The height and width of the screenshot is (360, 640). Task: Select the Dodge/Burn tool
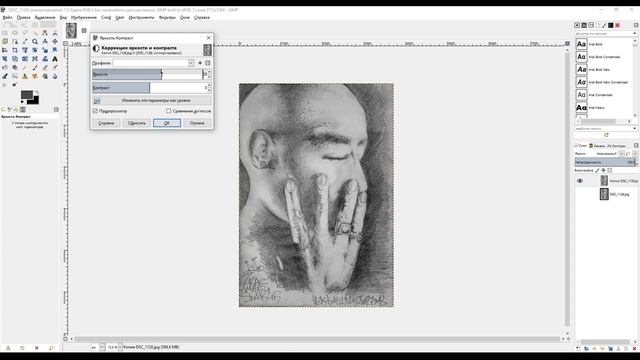pyautogui.click(x=15, y=84)
